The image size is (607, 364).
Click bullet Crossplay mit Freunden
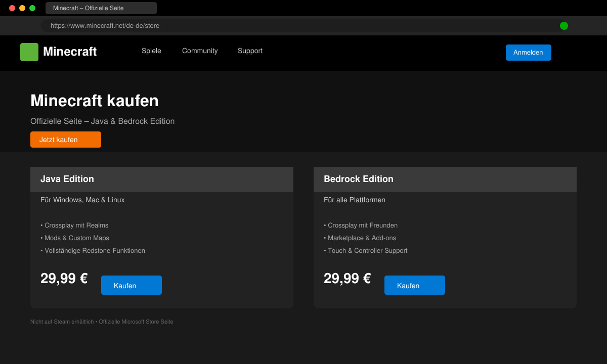361,225
